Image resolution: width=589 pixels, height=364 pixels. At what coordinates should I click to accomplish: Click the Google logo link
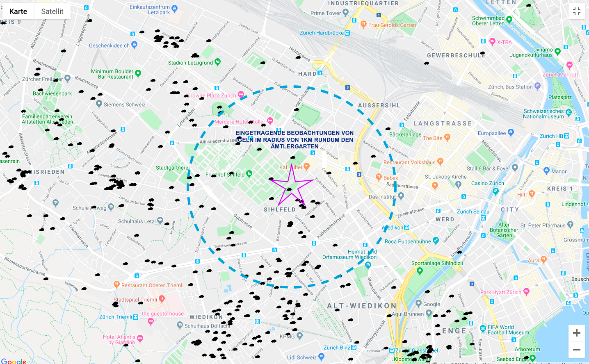tap(14, 361)
